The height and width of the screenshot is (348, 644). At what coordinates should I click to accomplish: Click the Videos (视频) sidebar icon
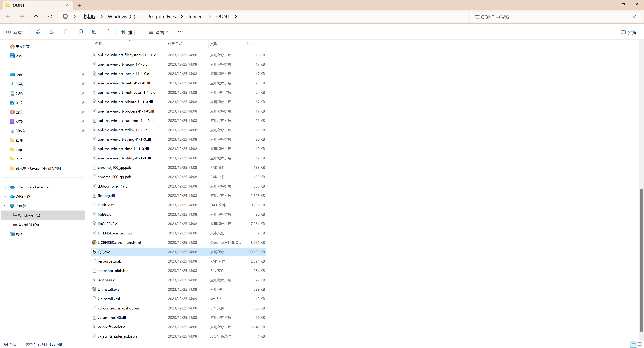click(x=12, y=121)
